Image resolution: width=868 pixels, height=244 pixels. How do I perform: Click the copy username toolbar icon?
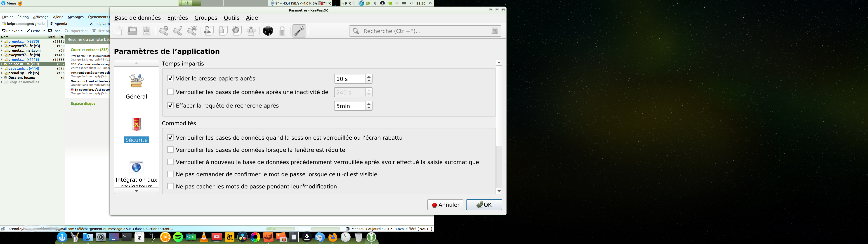tap(208, 31)
